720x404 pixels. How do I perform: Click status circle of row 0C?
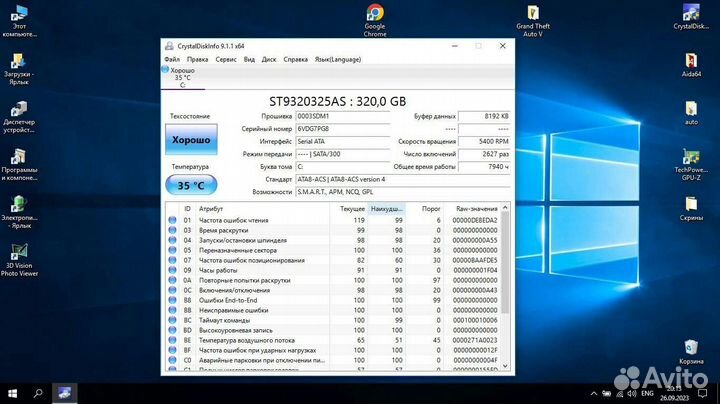tap(172, 290)
